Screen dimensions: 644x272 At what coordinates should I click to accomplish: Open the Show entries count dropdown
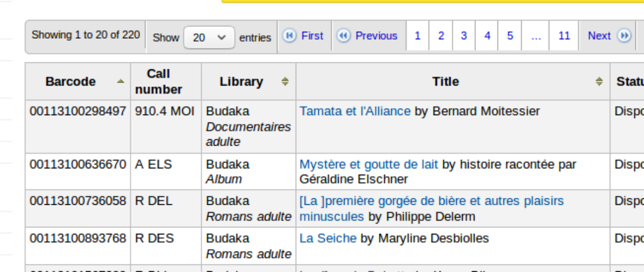(209, 38)
